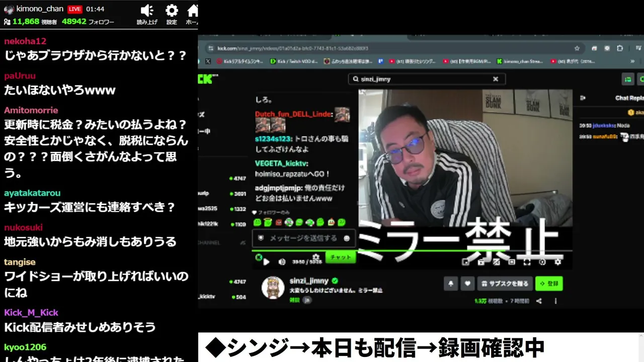Open the Kickリアルタイムランキング bookmark

tap(240, 61)
